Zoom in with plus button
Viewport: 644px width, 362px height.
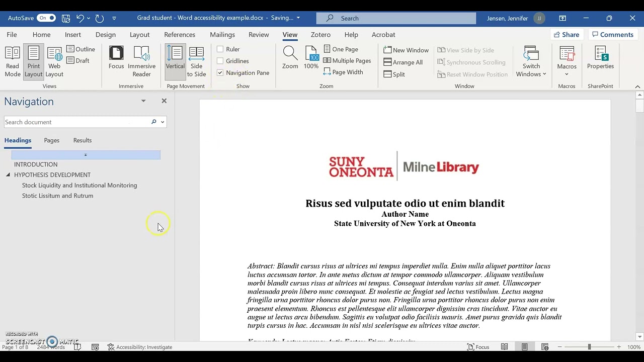(619, 347)
